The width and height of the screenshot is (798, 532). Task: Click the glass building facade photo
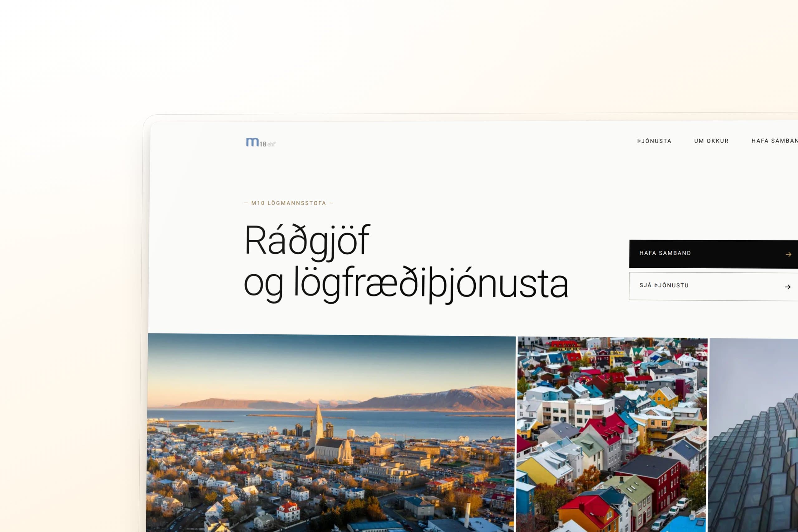753,435
